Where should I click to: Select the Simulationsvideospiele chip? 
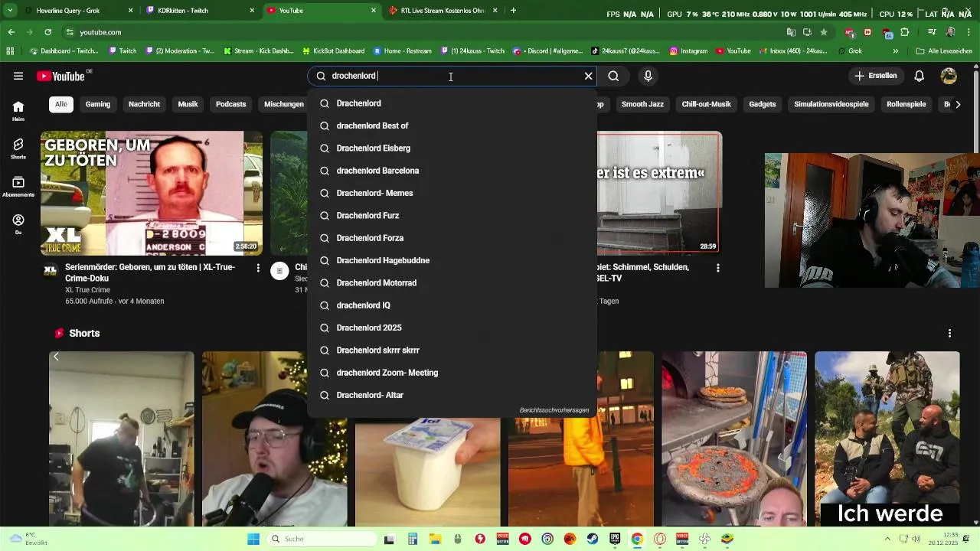[x=831, y=104]
